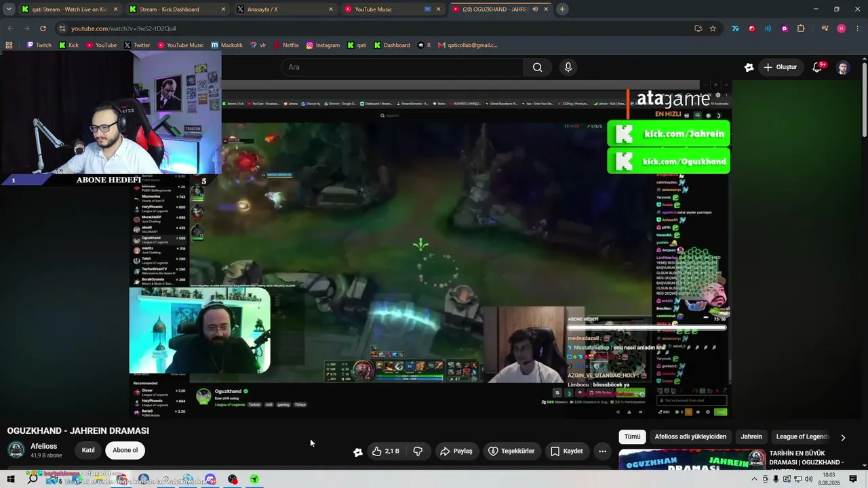The width and height of the screenshot is (868, 488).
Task: Open the Kick bookmark
Action: tap(68, 45)
